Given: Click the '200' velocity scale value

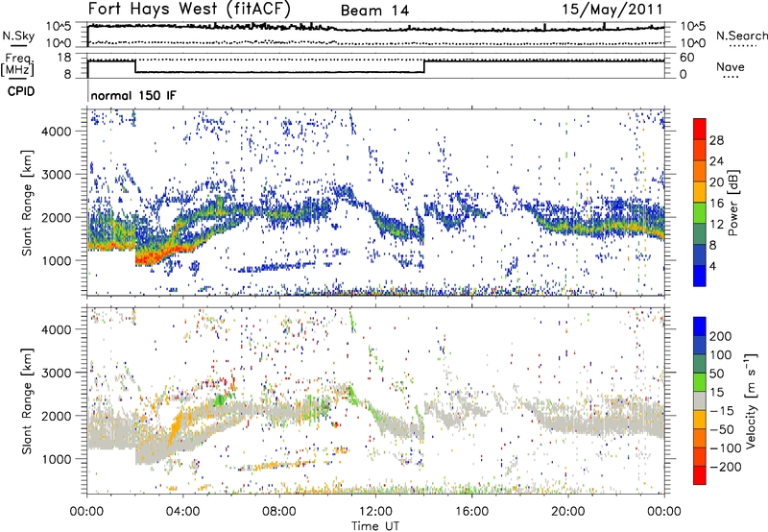Looking at the screenshot, I should tap(721, 336).
